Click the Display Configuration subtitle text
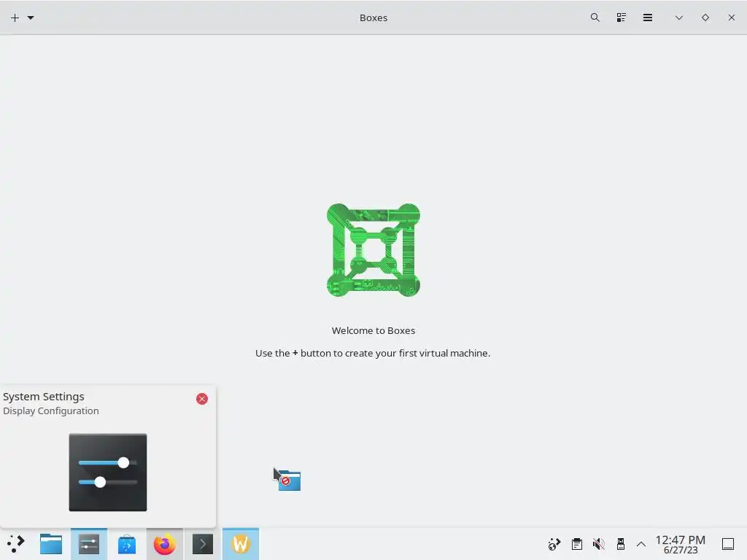The image size is (747, 560). [x=51, y=411]
